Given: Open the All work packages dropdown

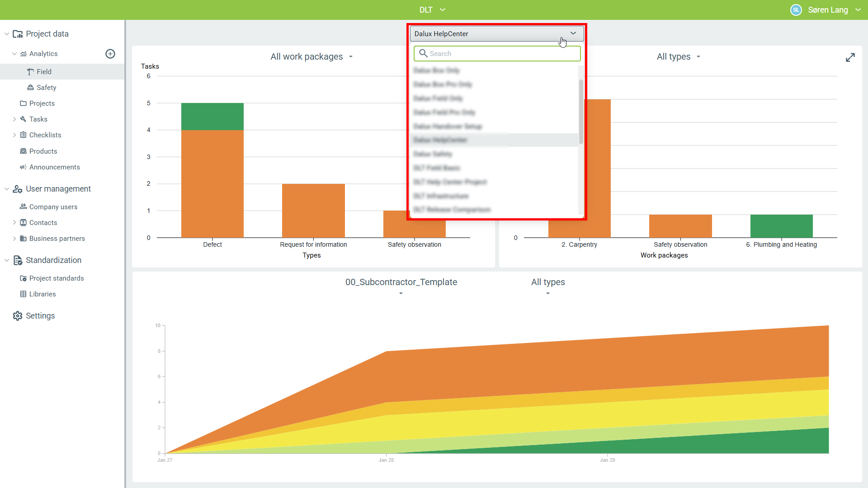Looking at the screenshot, I should click(311, 57).
